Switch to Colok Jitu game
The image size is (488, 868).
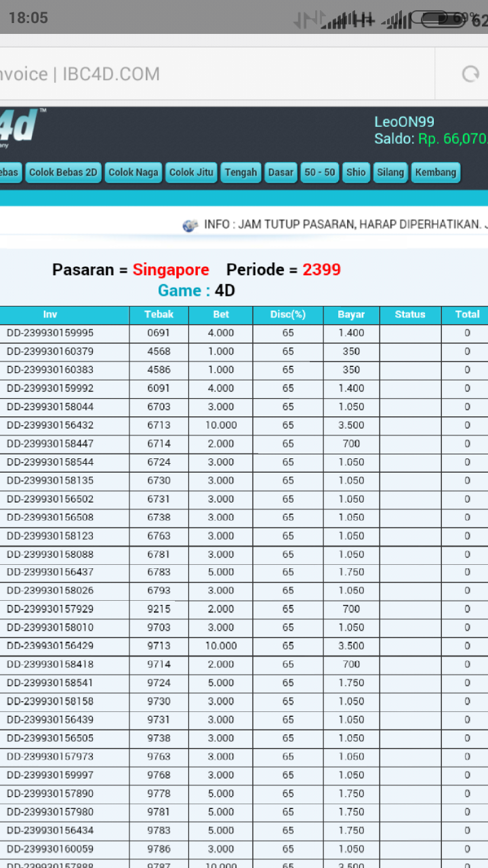tap(191, 172)
